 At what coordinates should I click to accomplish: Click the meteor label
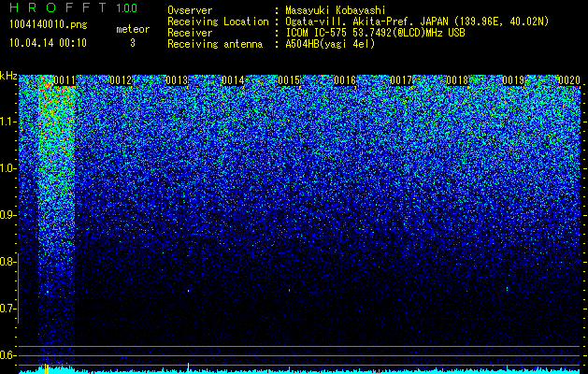[x=133, y=29]
